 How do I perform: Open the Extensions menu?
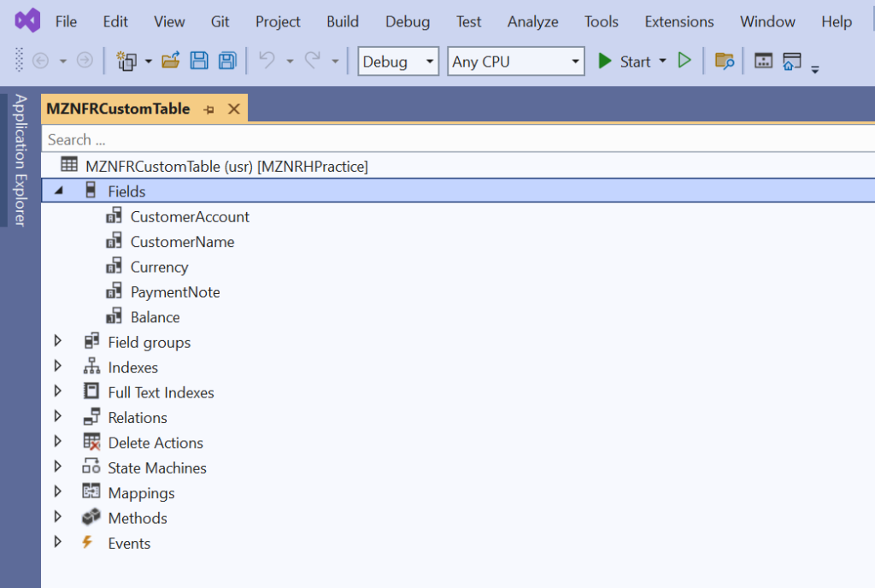(x=679, y=21)
